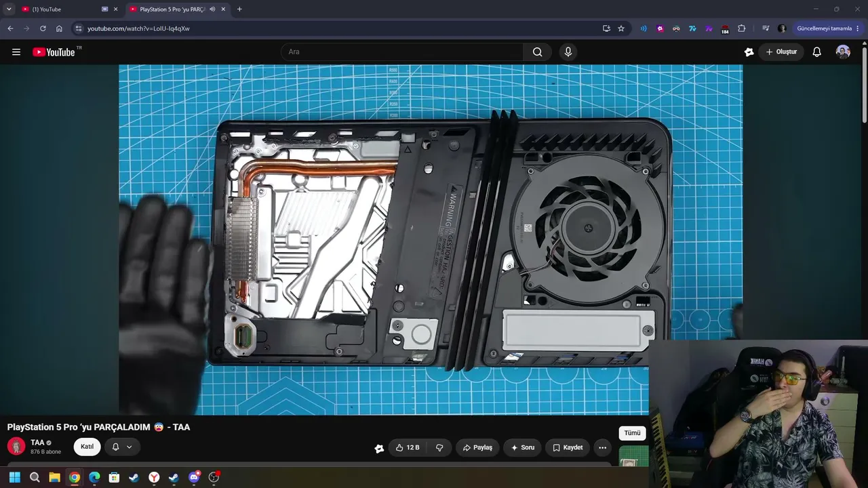Click the Soru ask button
868x488 pixels.
click(x=522, y=447)
